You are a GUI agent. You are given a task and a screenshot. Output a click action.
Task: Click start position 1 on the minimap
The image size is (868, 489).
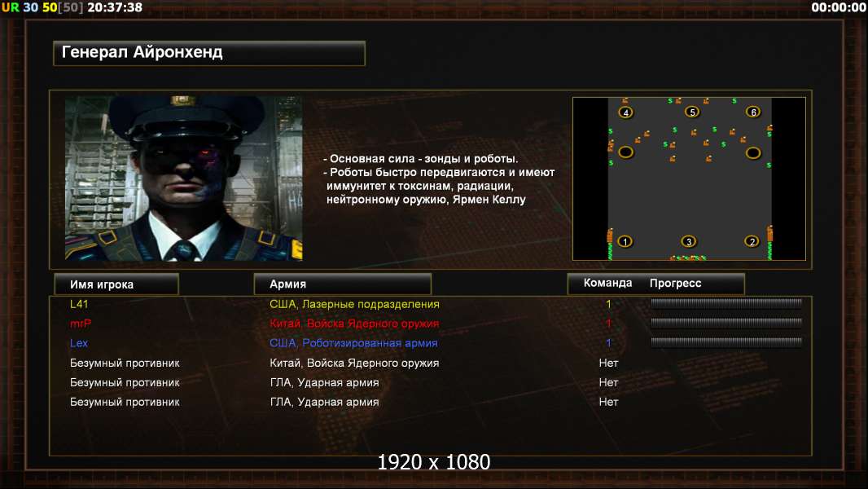click(x=625, y=241)
